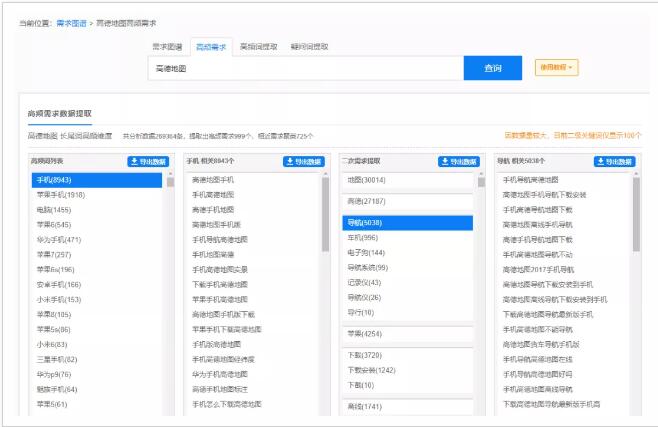The width and height of the screenshot is (658, 427).
Task: Select 下载(3720) in secondary demand list
Action: (x=365, y=356)
